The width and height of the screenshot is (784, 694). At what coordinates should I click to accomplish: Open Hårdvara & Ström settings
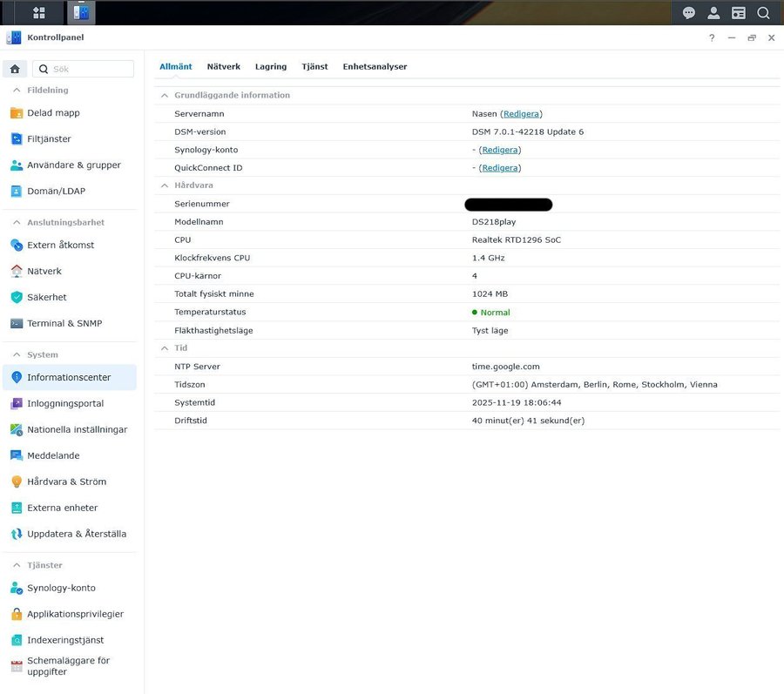(66, 482)
